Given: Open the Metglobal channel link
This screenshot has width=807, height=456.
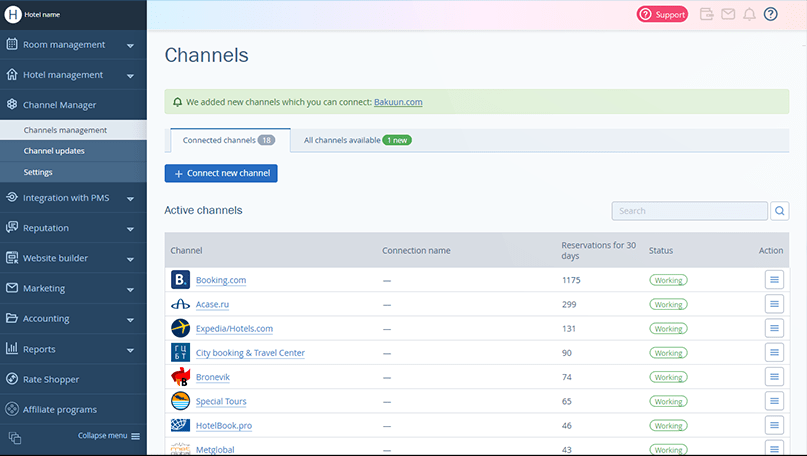Looking at the screenshot, I should coord(215,449).
